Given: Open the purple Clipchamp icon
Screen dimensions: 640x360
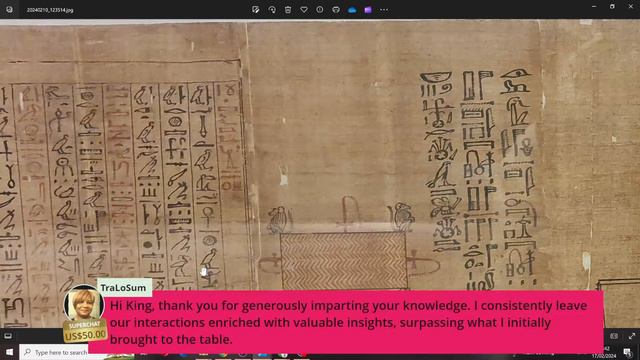Looking at the screenshot, I should [x=368, y=9].
